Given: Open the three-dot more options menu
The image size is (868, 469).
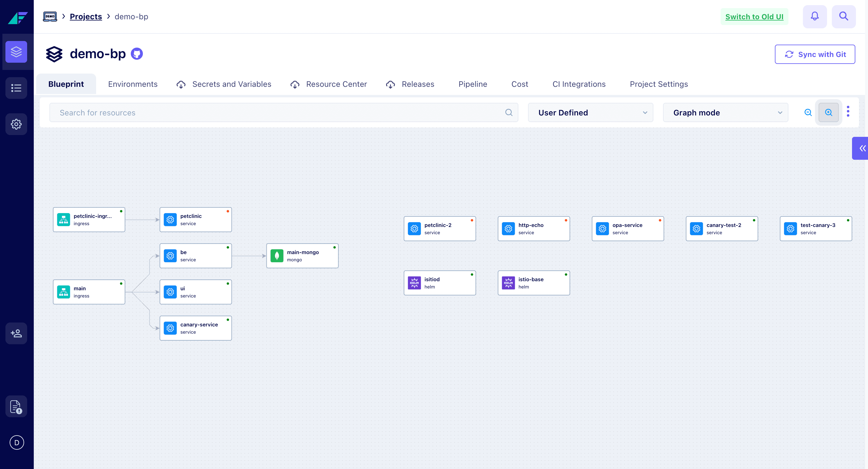Looking at the screenshot, I should [848, 112].
